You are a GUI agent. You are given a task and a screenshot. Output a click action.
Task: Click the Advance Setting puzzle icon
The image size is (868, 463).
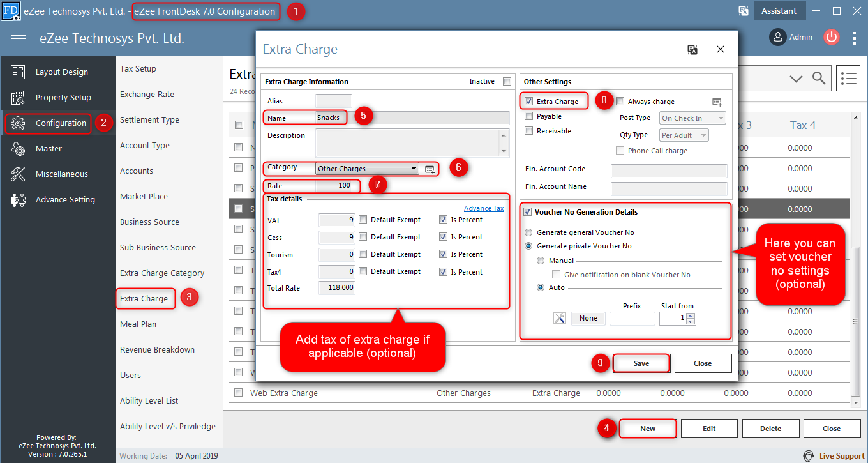click(x=18, y=200)
